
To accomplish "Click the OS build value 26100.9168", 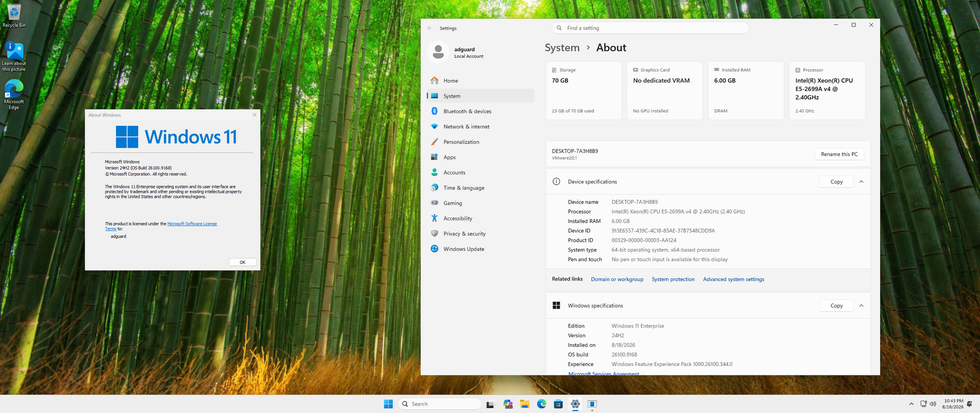I will (625, 355).
